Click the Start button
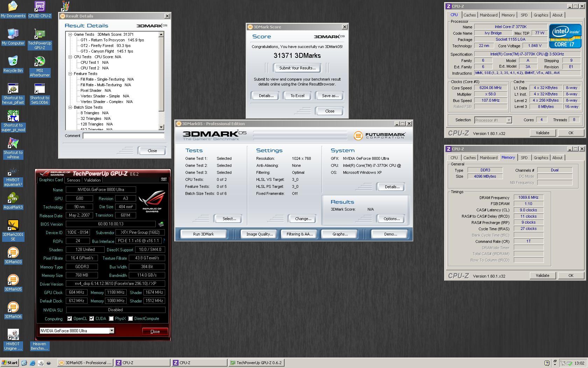This screenshot has width=588, height=368. point(10,363)
